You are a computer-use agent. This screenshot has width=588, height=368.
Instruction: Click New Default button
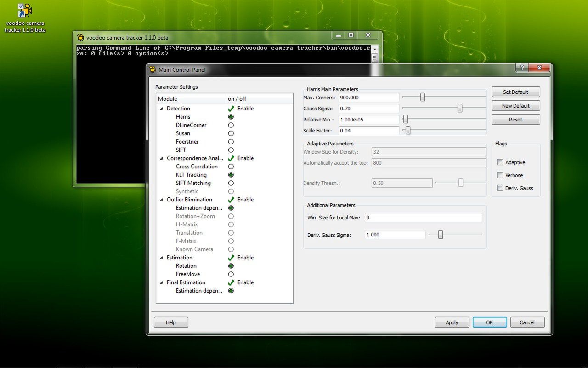coord(515,106)
